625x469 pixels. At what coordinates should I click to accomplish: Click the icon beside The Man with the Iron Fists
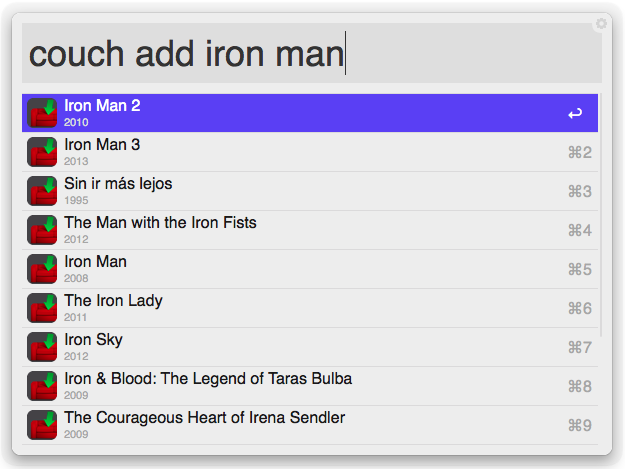pyautogui.click(x=43, y=230)
